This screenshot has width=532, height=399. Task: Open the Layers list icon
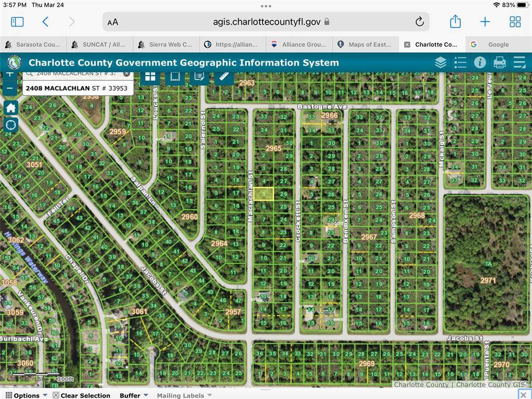pyautogui.click(x=441, y=62)
